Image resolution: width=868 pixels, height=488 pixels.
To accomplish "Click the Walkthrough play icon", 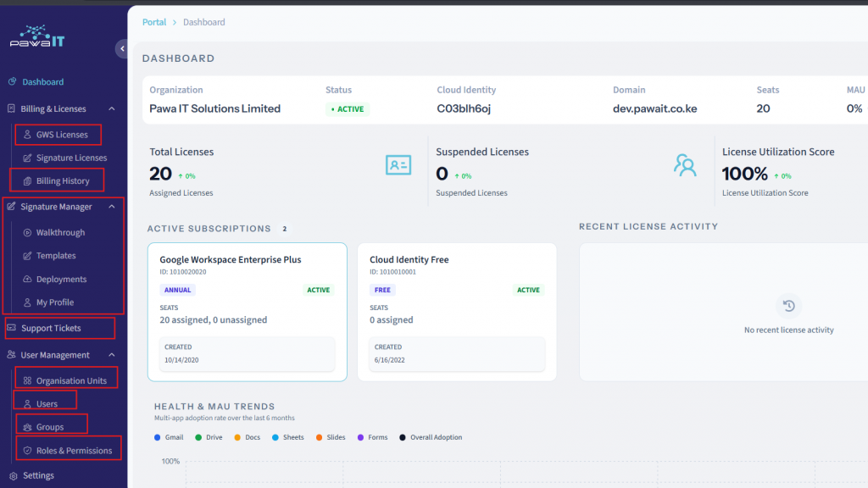I will 27,232.
